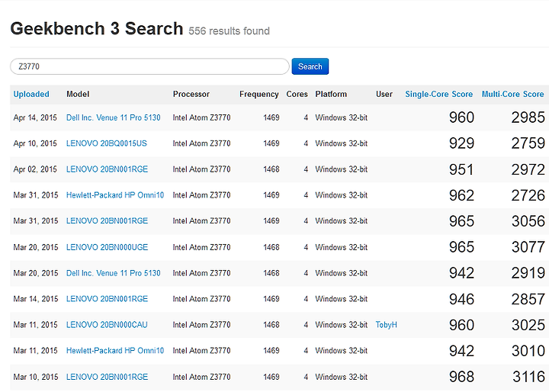View user TobyH profile
The width and height of the screenshot is (549, 392).
[x=386, y=325]
